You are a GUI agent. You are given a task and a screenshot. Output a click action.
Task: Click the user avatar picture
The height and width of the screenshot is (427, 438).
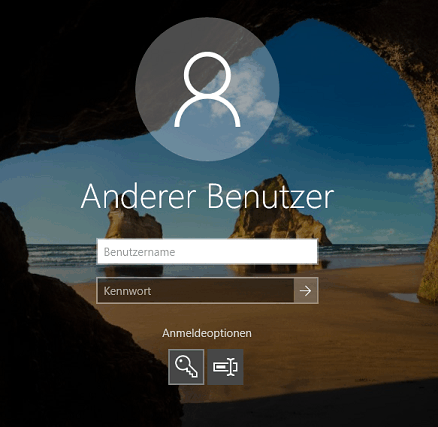click(x=207, y=89)
